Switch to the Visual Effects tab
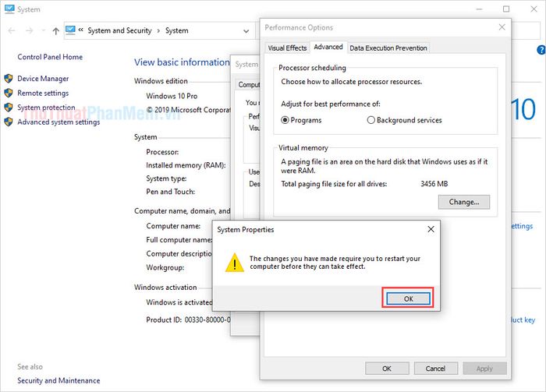This screenshot has height=392, width=546. coord(287,48)
